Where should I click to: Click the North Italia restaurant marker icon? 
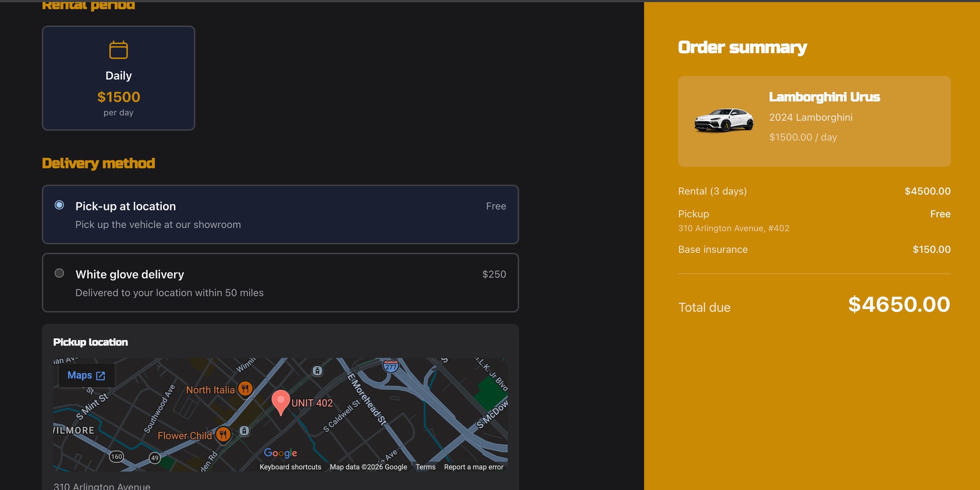click(x=245, y=388)
